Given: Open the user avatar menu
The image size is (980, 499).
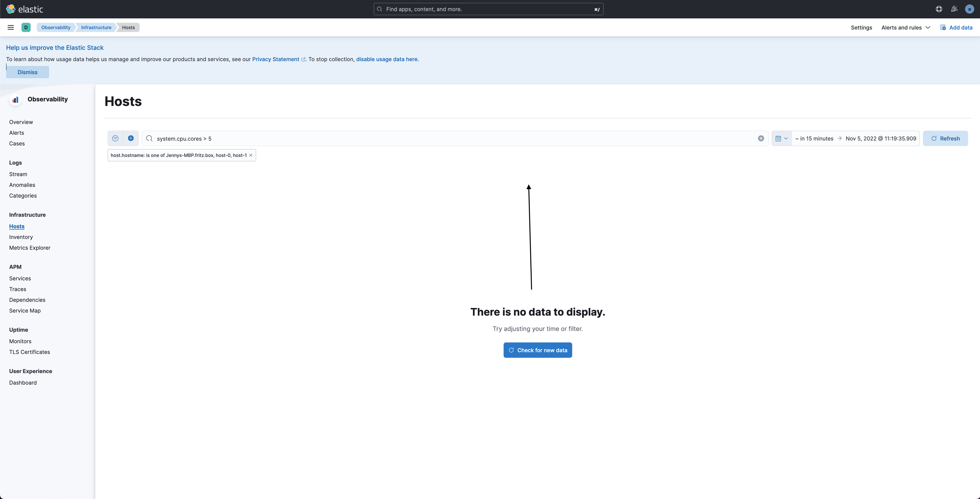Looking at the screenshot, I should point(969,9).
